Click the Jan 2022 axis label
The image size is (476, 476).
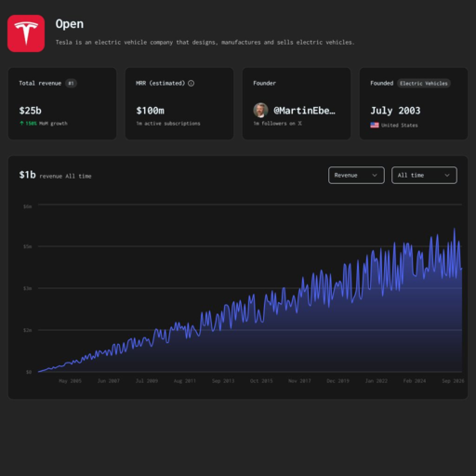pyautogui.click(x=377, y=381)
